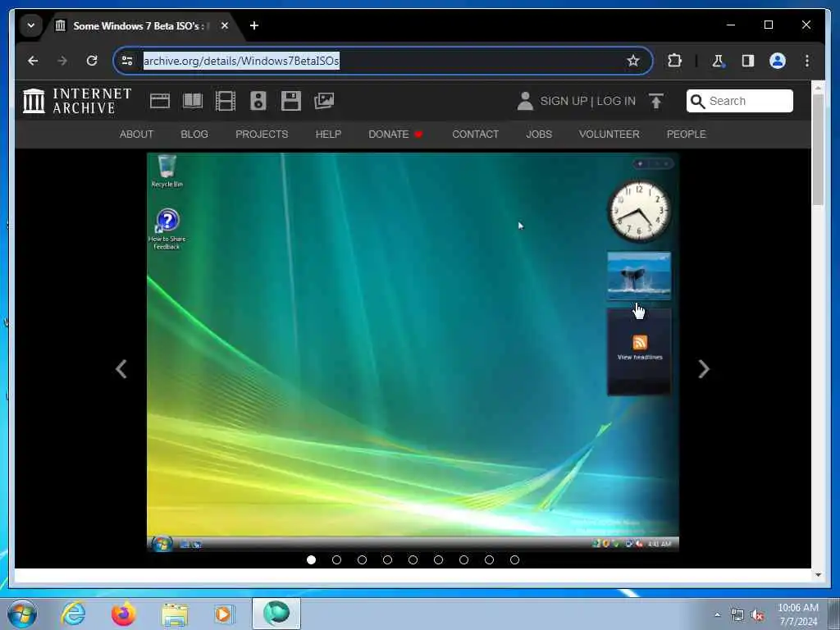Open the JOBS link
The height and width of the screenshot is (630, 840).
538,134
